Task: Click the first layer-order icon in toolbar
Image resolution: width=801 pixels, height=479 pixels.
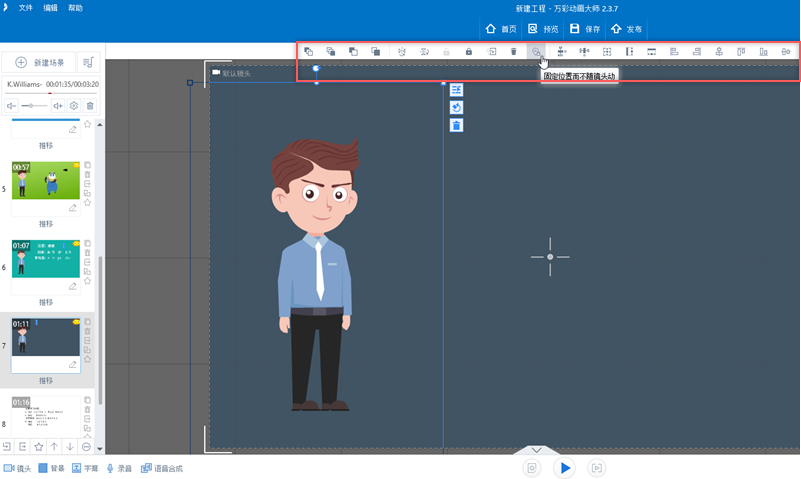Action: click(x=309, y=51)
